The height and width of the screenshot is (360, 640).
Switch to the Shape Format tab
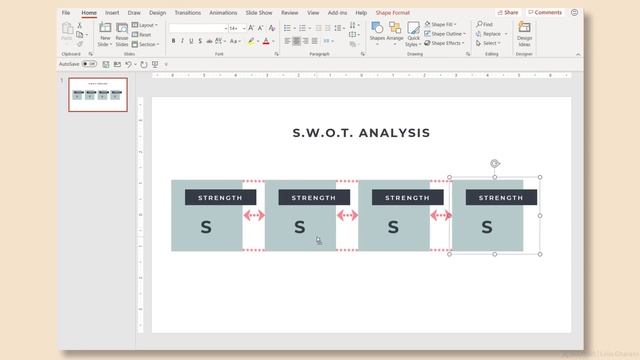coord(393,13)
